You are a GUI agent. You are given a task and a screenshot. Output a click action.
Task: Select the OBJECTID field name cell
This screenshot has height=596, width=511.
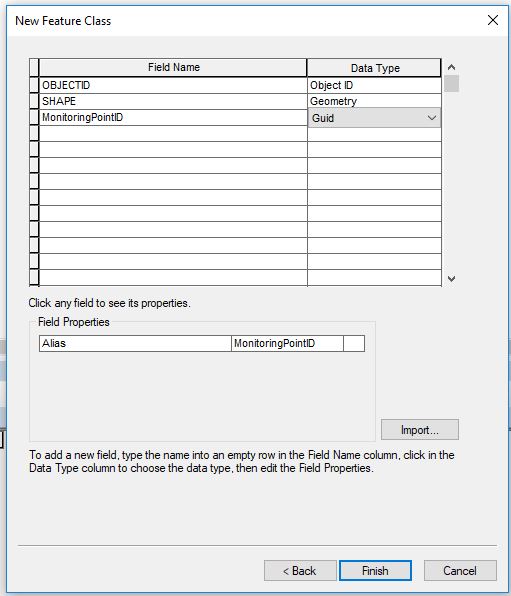pyautogui.click(x=173, y=86)
